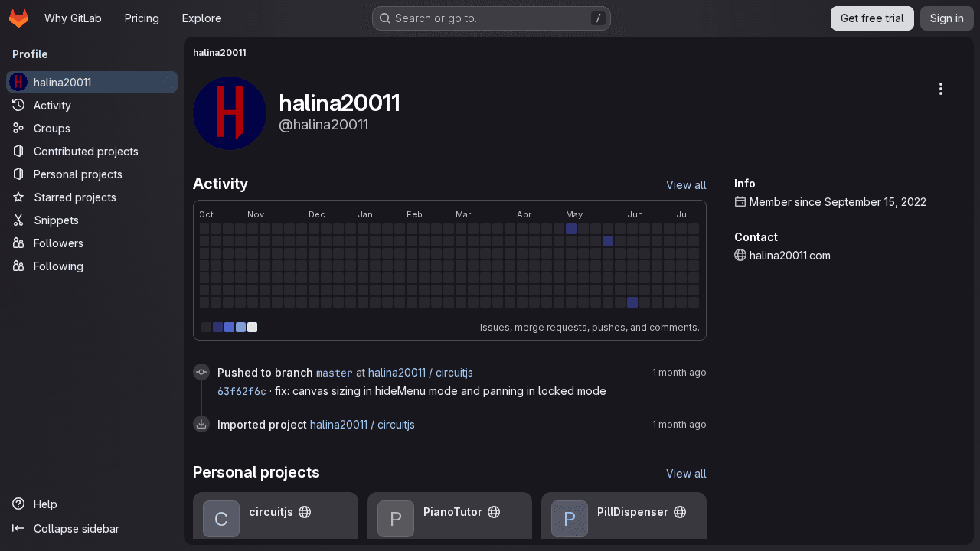This screenshot has height=551, width=980.
Task: Click the globe icon beside website
Action: pos(740,255)
